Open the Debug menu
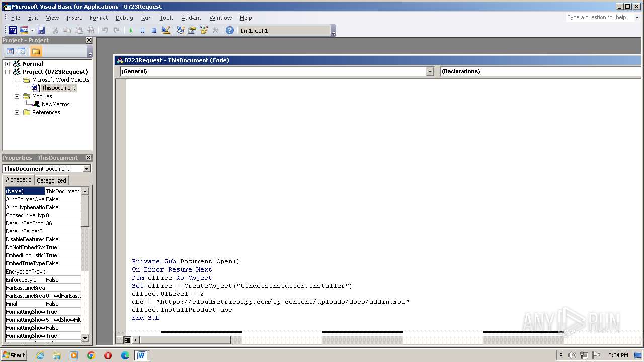644x362 pixels. (x=124, y=18)
